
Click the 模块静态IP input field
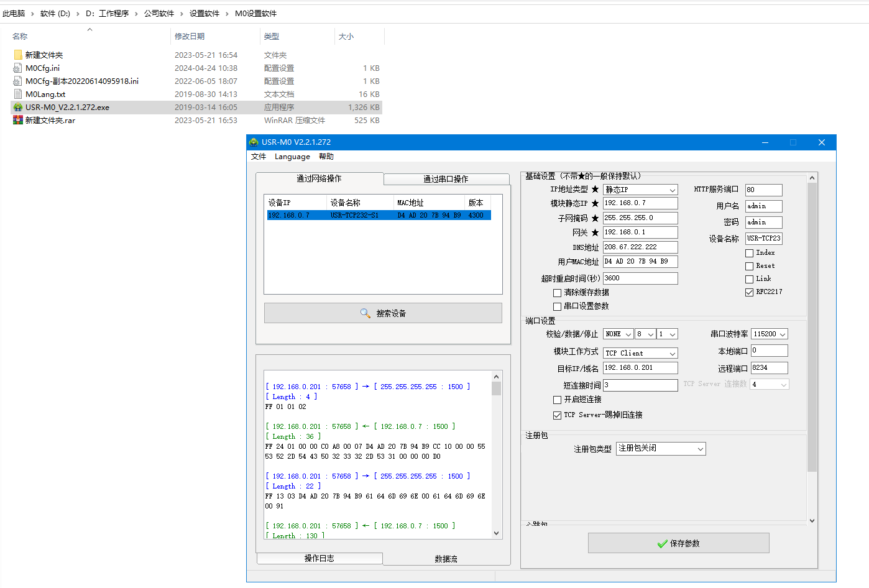click(x=640, y=203)
